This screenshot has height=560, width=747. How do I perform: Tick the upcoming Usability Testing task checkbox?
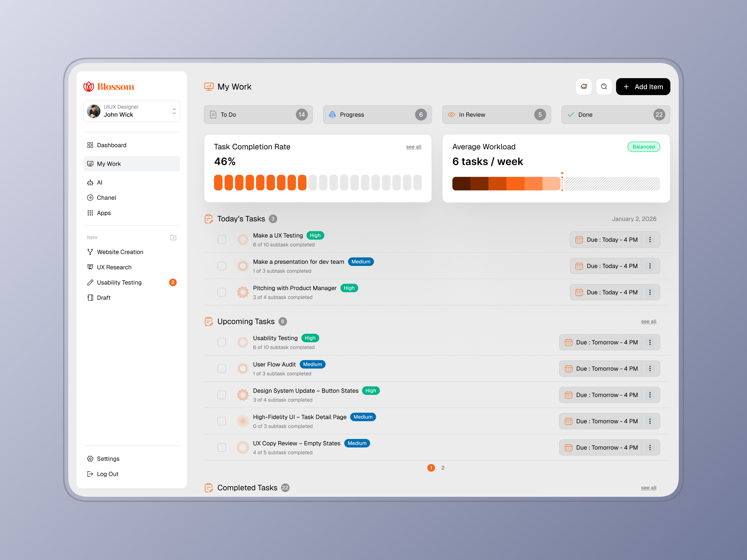tap(221, 342)
